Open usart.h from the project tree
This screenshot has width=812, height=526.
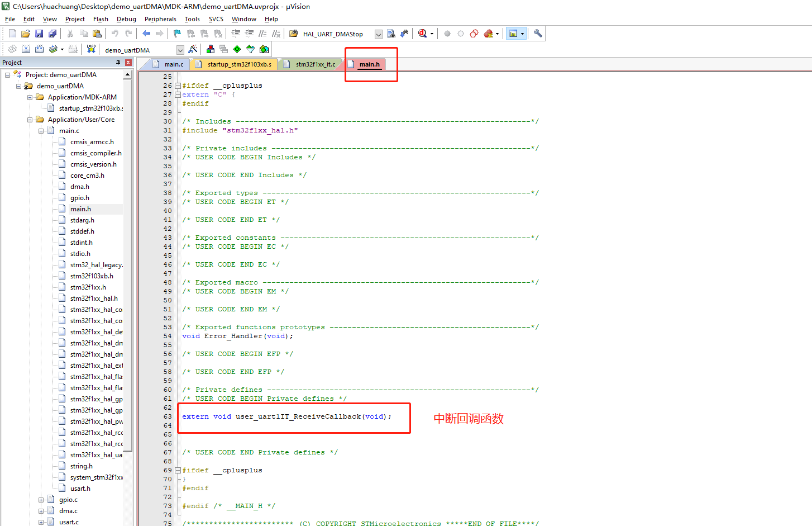tap(81, 488)
